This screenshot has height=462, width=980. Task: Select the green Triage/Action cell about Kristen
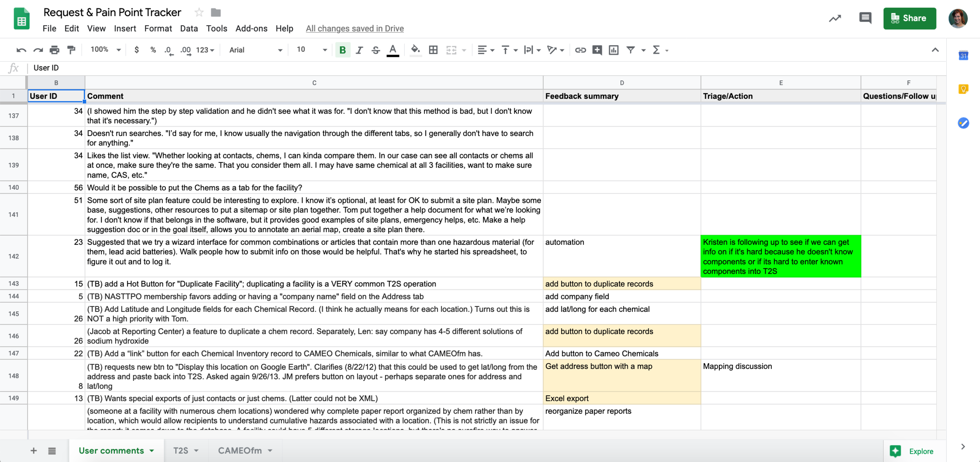(x=780, y=256)
